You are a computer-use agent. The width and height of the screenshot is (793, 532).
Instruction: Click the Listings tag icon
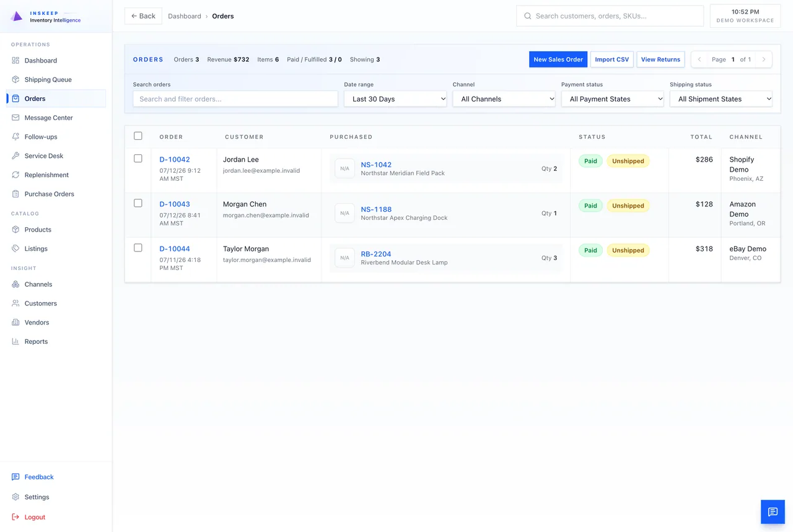click(15, 248)
